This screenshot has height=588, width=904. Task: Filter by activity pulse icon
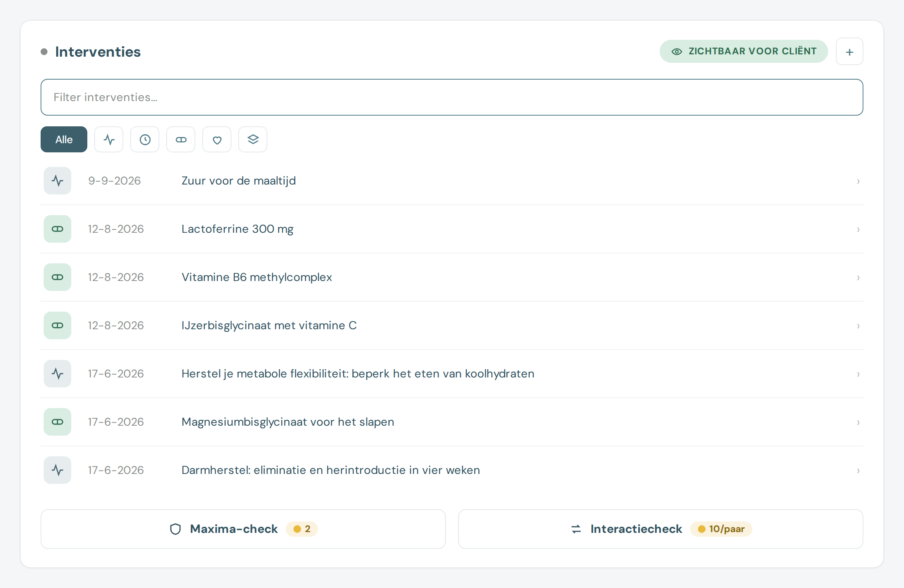(109, 139)
